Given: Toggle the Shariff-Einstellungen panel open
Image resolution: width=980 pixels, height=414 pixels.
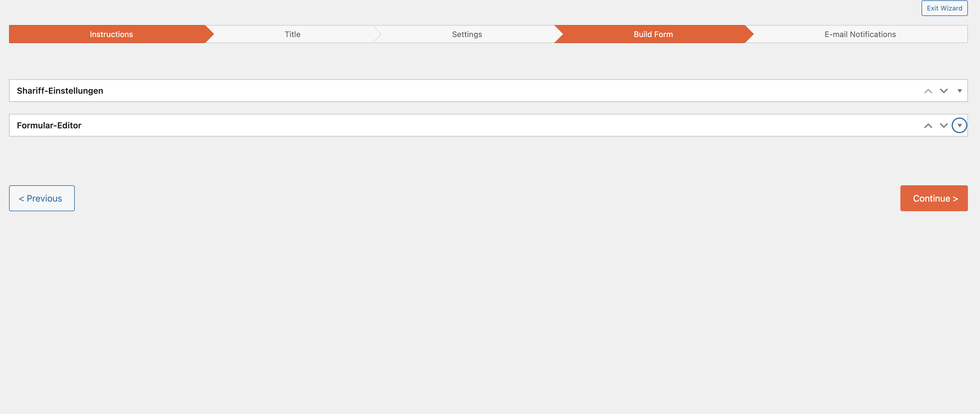Looking at the screenshot, I should [959, 91].
